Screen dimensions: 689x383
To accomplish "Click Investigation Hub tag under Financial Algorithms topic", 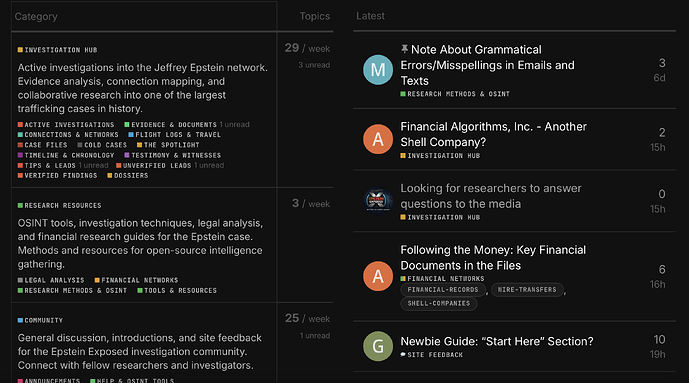I will pyautogui.click(x=440, y=156).
